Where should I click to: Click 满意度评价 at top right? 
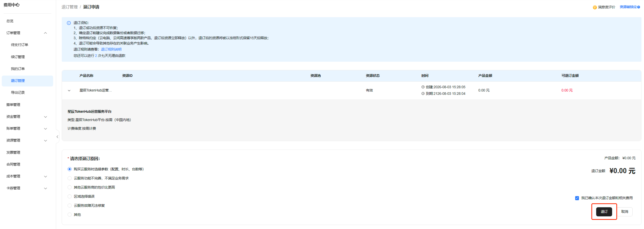point(606,7)
